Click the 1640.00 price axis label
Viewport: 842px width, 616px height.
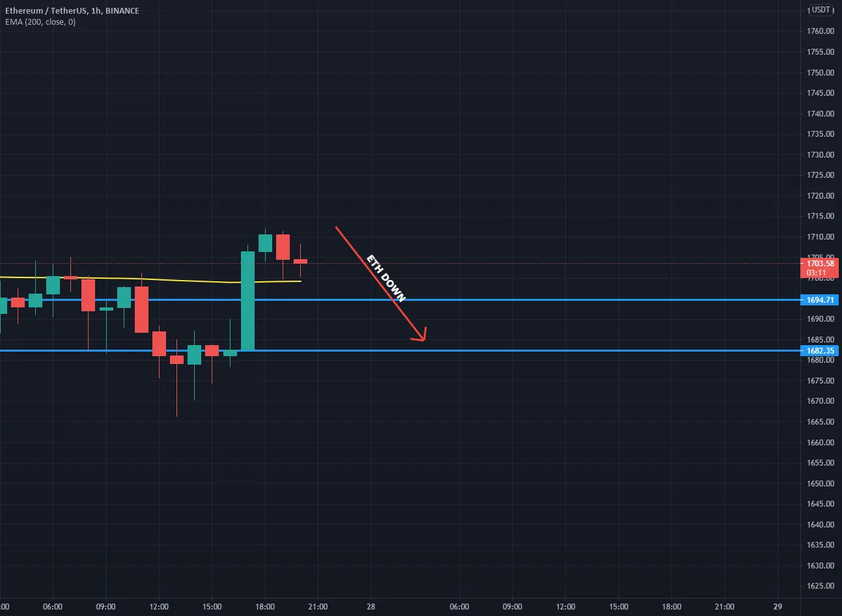(820, 525)
